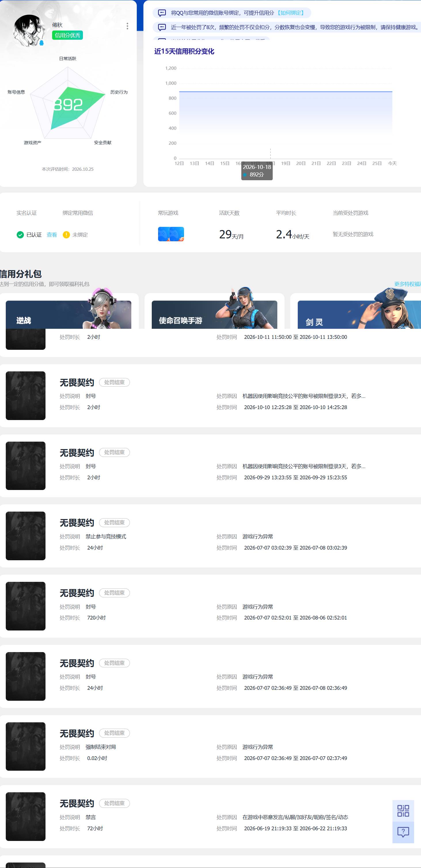Open the 剑灵 gift pack card
Viewport: 421px width, 868px height.
coord(359,314)
